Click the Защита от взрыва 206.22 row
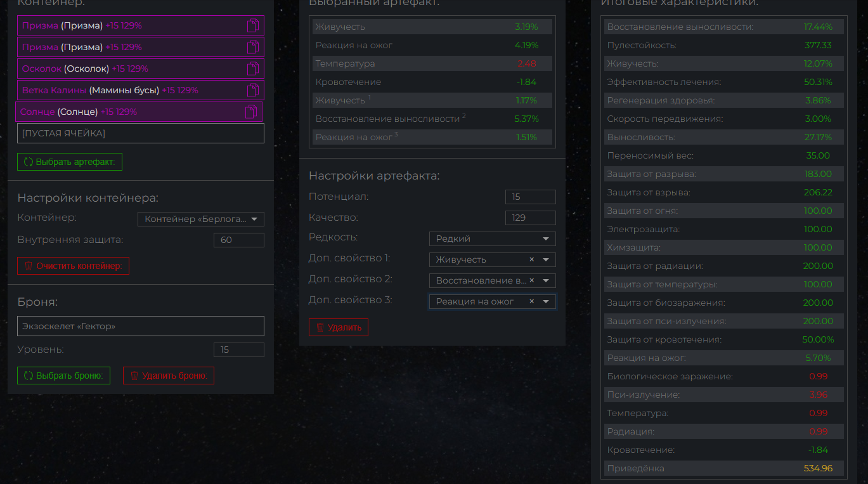 [724, 192]
